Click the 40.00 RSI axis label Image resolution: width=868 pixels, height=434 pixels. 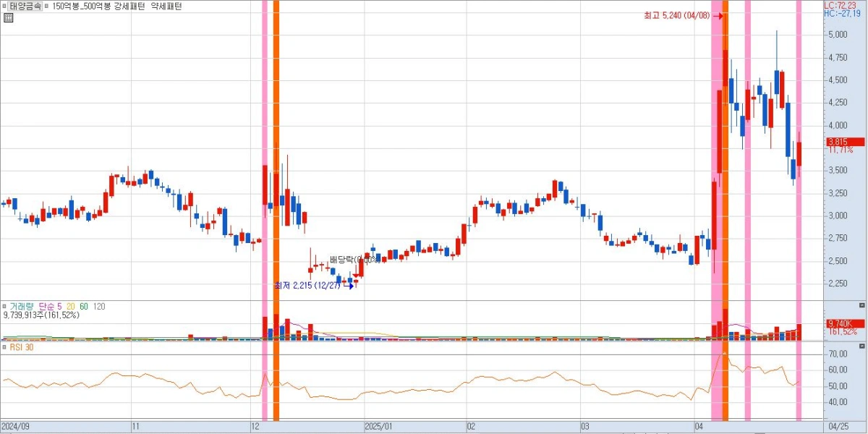(838, 402)
